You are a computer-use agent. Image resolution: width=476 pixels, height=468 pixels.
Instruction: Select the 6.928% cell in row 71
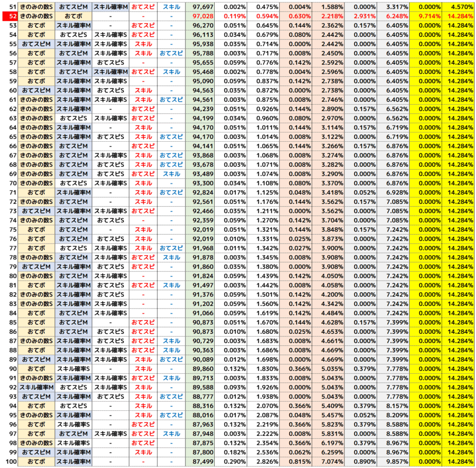[x=393, y=192]
